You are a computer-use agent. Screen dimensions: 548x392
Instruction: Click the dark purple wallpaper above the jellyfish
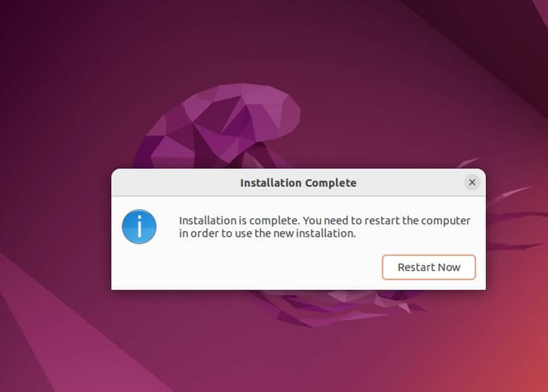coord(245,42)
